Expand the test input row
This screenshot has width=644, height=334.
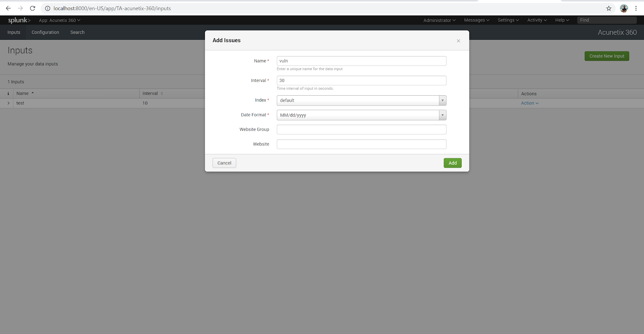pyautogui.click(x=8, y=103)
